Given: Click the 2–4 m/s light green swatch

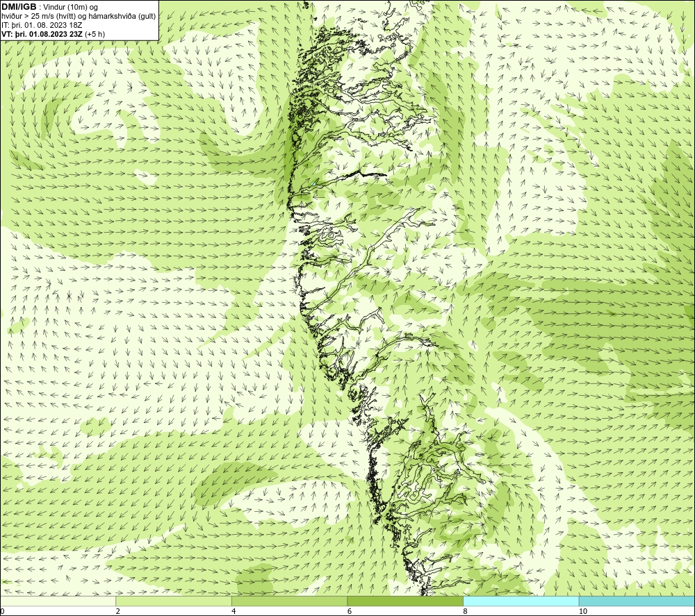Looking at the screenshot, I should [x=174, y=601].
